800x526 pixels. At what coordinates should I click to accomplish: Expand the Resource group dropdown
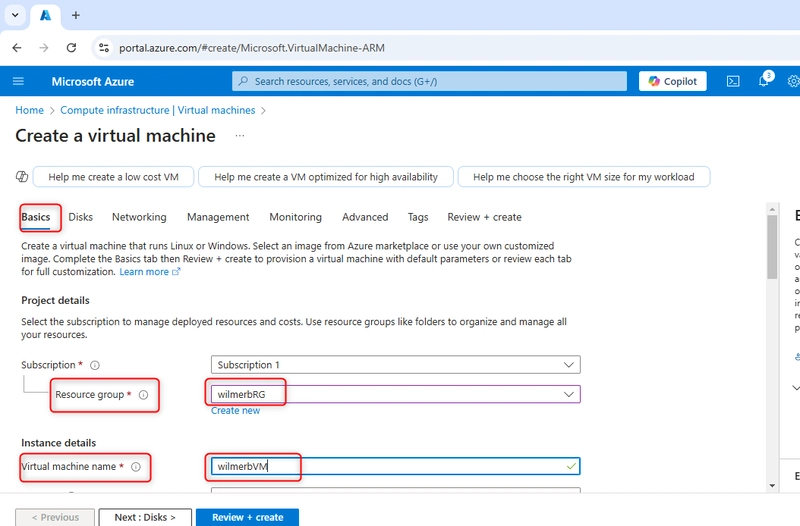click(395, 394)
